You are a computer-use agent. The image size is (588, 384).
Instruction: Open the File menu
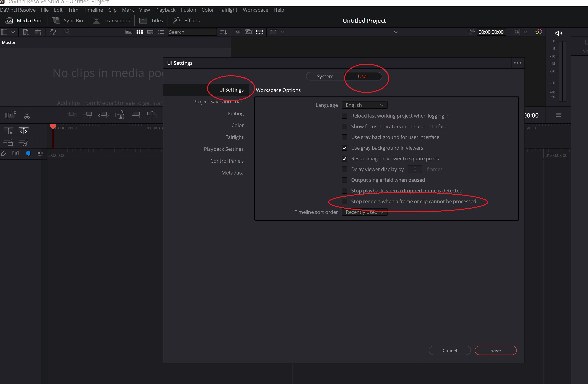(x=45, y=10)
